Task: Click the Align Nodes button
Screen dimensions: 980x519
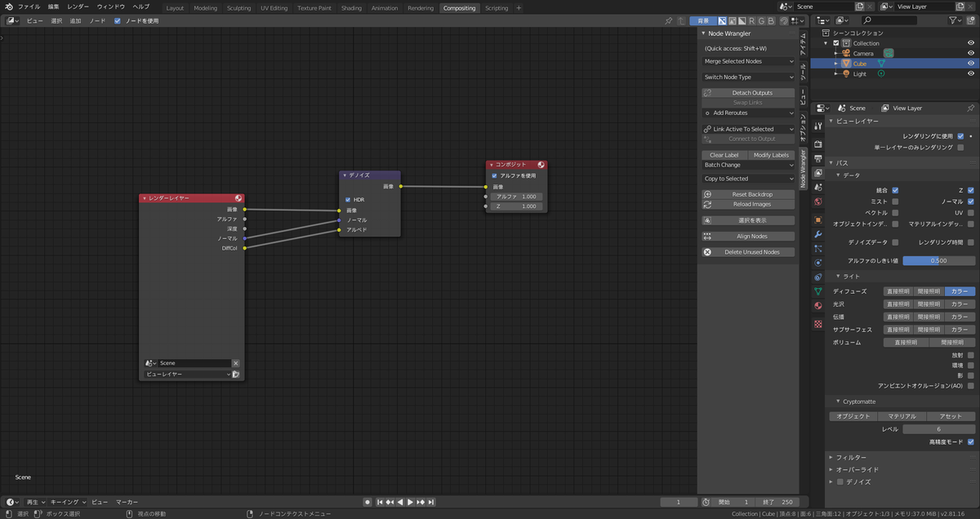Action: click(748, 237)
